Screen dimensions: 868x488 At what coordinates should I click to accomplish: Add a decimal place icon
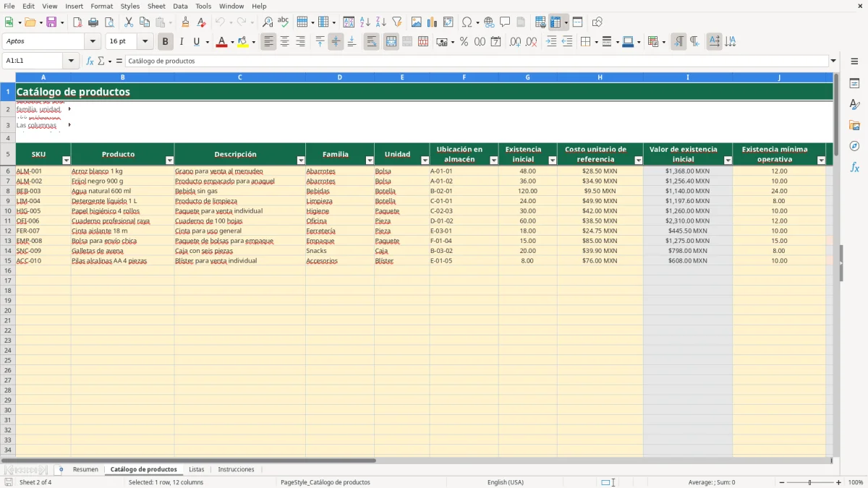[515, 42]
